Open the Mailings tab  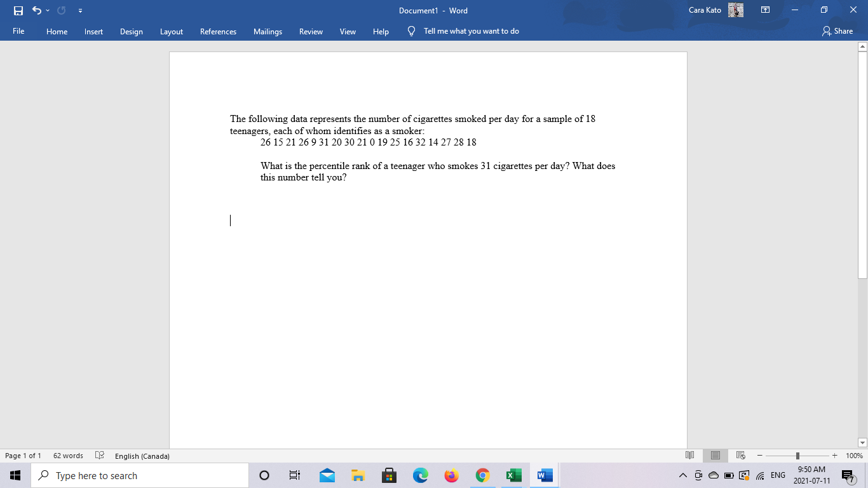coord(268,30)
